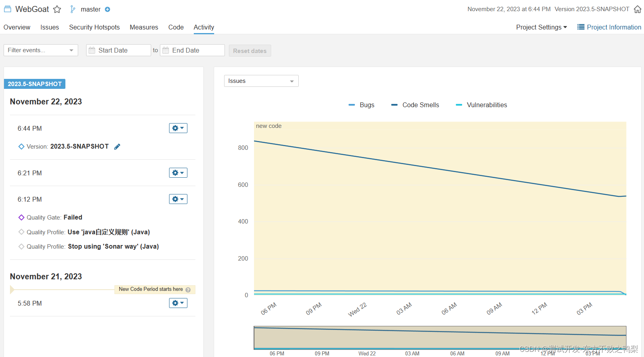The height and width of the screenshot is (357, 644).
Task: Click the End Date input field
Action: (x=192, y=50)
